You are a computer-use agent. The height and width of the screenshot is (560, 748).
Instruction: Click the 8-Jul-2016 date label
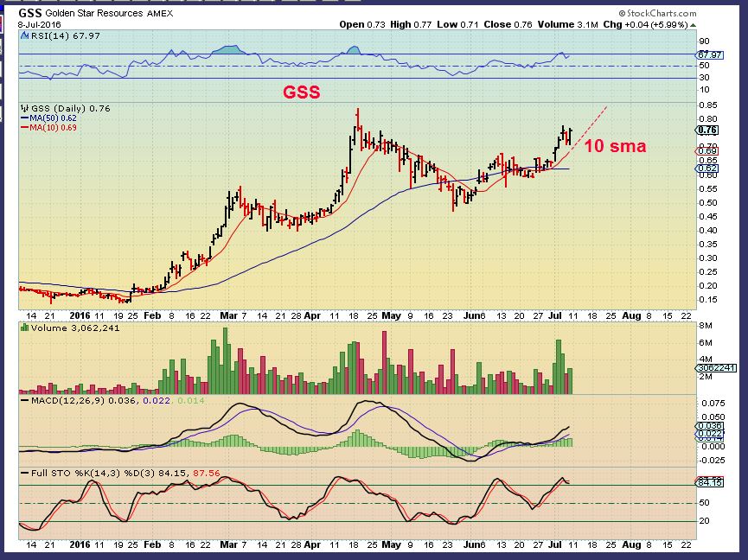click(40, 25)
